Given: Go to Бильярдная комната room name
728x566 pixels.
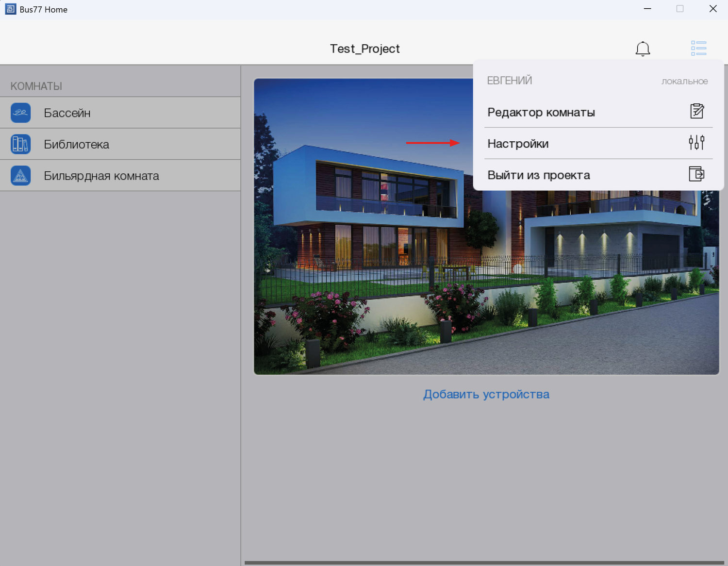Looking at the screenshot, I should (x=101, y=176).
